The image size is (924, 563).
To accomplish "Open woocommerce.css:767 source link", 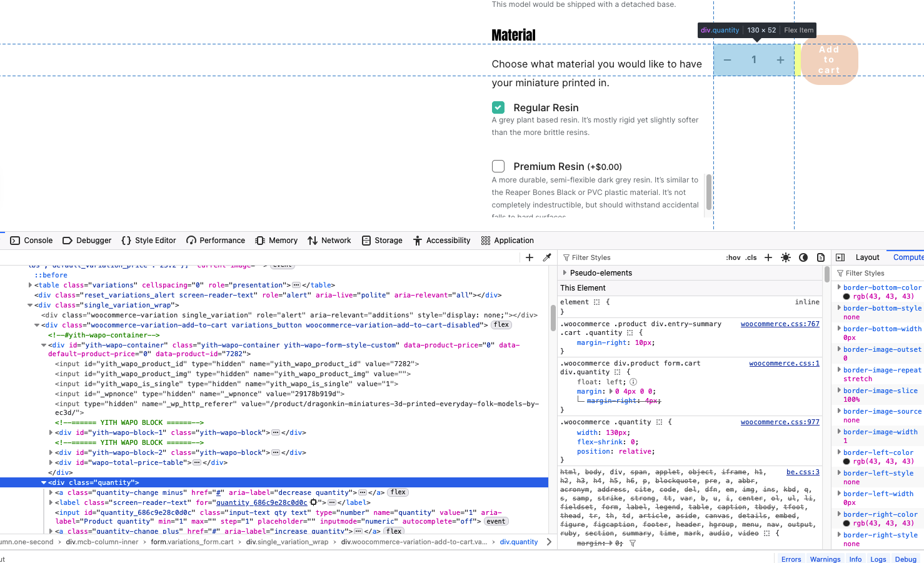I will 780,324.
